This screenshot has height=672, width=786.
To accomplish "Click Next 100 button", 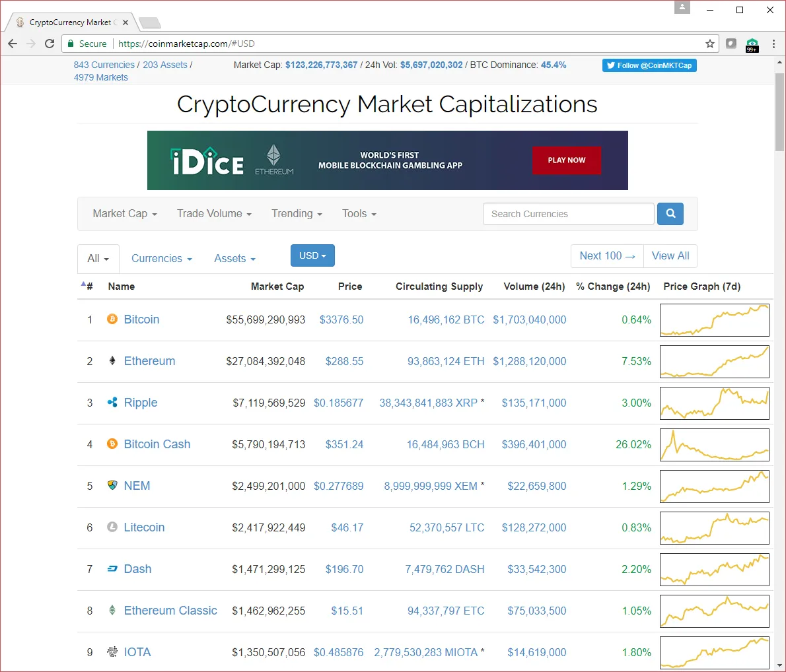I will [607, 255].
